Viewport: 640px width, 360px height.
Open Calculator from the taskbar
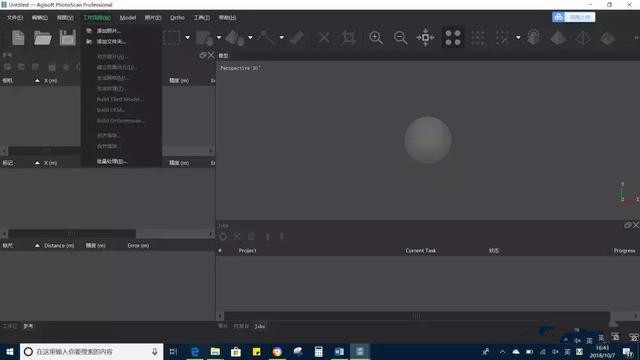pyautogui.click(x=318, y=351)
